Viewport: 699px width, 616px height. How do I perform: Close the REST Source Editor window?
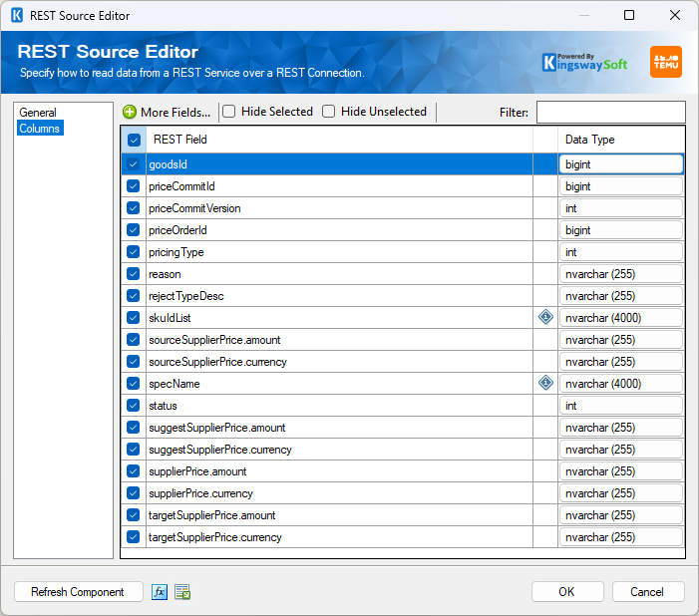674,15
